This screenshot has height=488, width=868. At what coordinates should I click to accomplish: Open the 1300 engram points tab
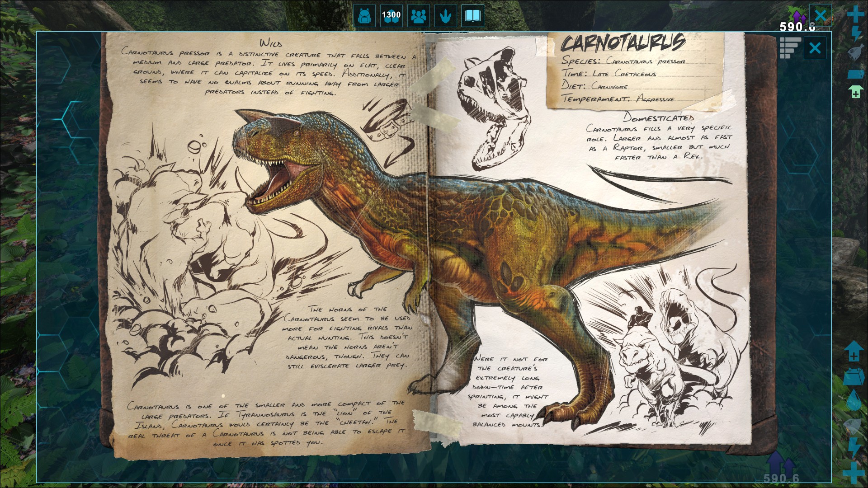pos(391,16)
